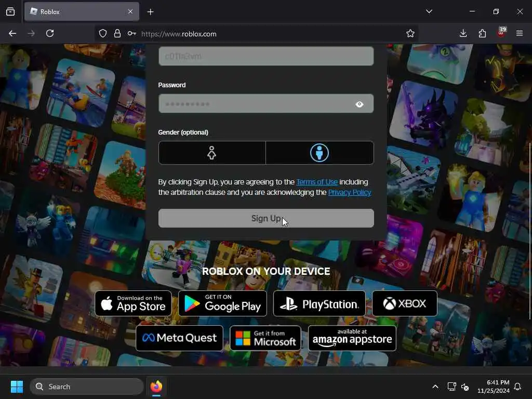The width and height of the screenshot is (532, 399).
Task: Click the roblox.com address bar
Action: click(x=258, y=34)
